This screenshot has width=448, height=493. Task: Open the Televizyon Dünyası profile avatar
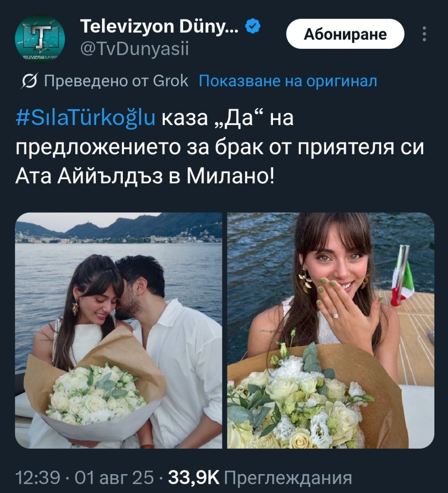pos(40,38)
